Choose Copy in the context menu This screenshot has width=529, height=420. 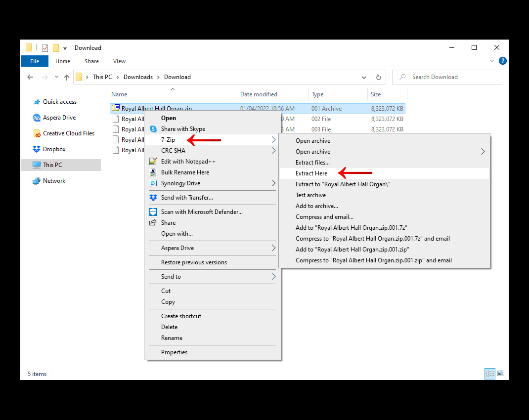[213, 302]
